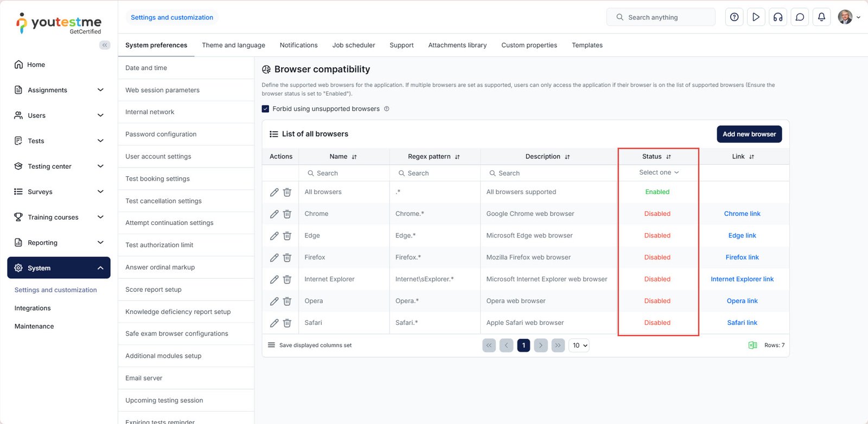The image size is (868, 424).
Task: Delete the Safari browser entry
Action: [x=287, y=323]
